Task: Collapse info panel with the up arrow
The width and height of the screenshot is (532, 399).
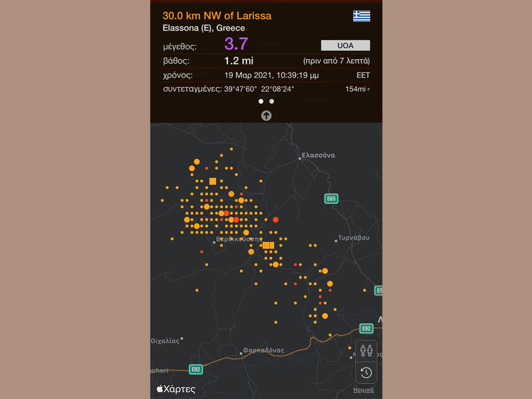Action: [266, 116]
